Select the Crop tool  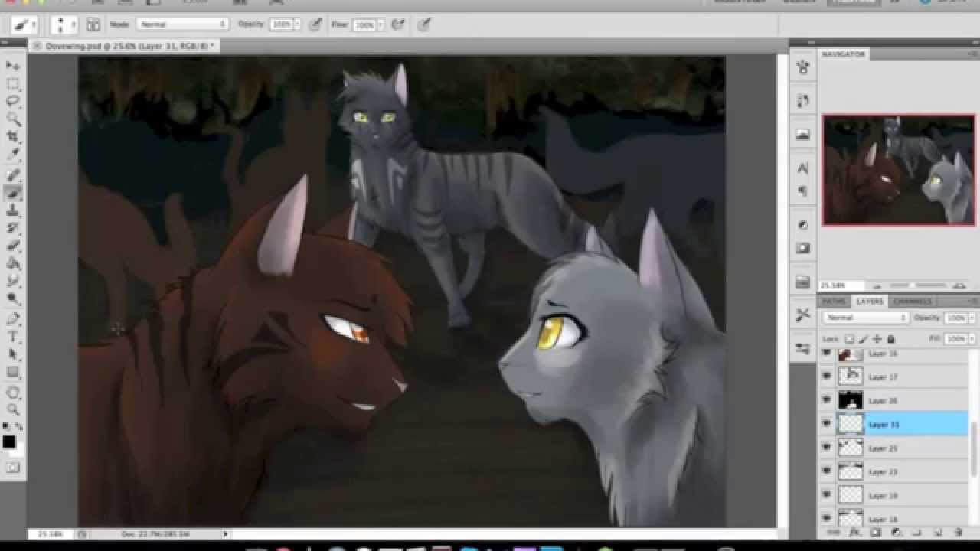coord(13,136)
